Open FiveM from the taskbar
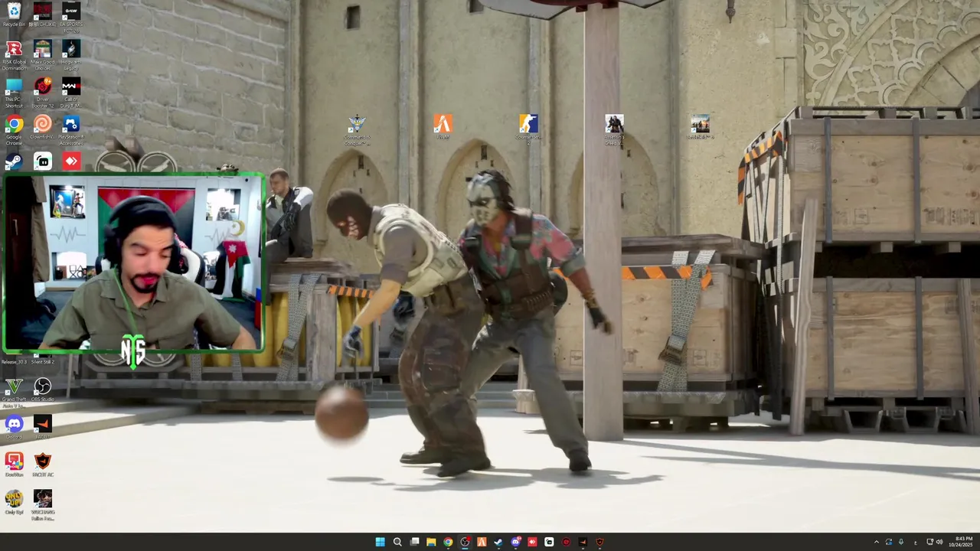 482,542
